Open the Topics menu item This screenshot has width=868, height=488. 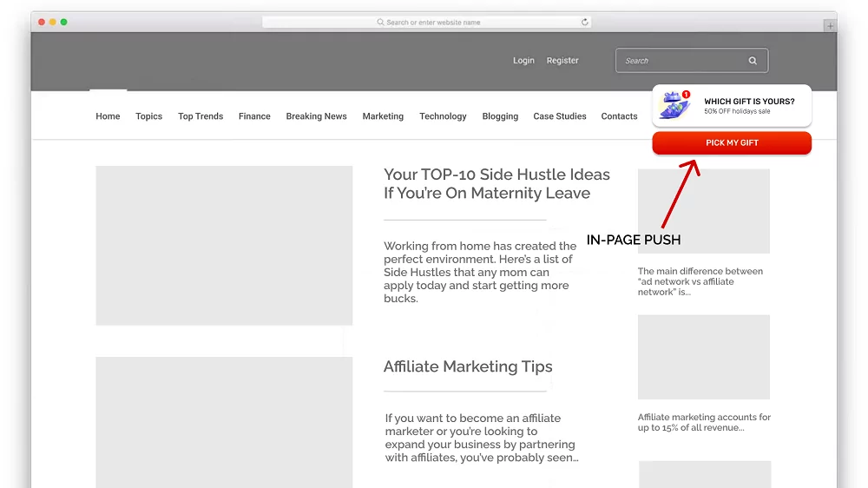click(x=148, y=116)
